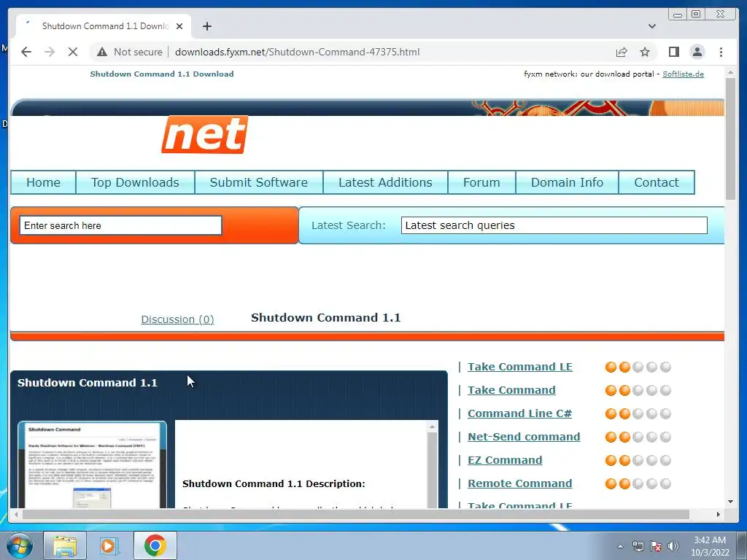
Task: Close the Shutdown Command tab
Action: pyautogui.click(x=179, y=26)
